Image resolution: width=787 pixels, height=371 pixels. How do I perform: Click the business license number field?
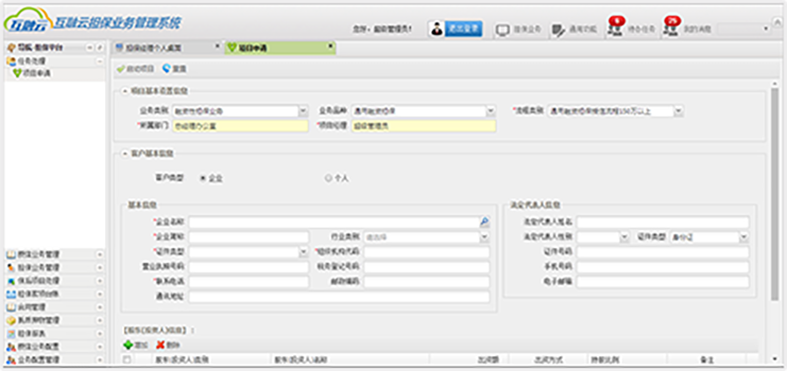point(249,267)
